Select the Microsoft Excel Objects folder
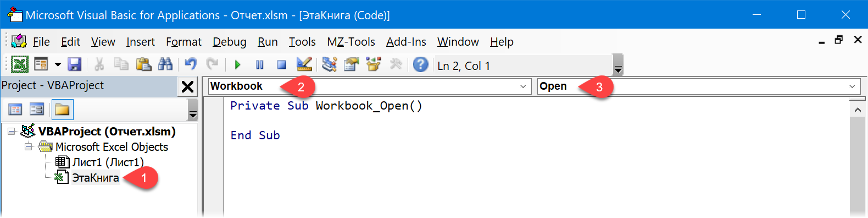 tap(112, 147)
